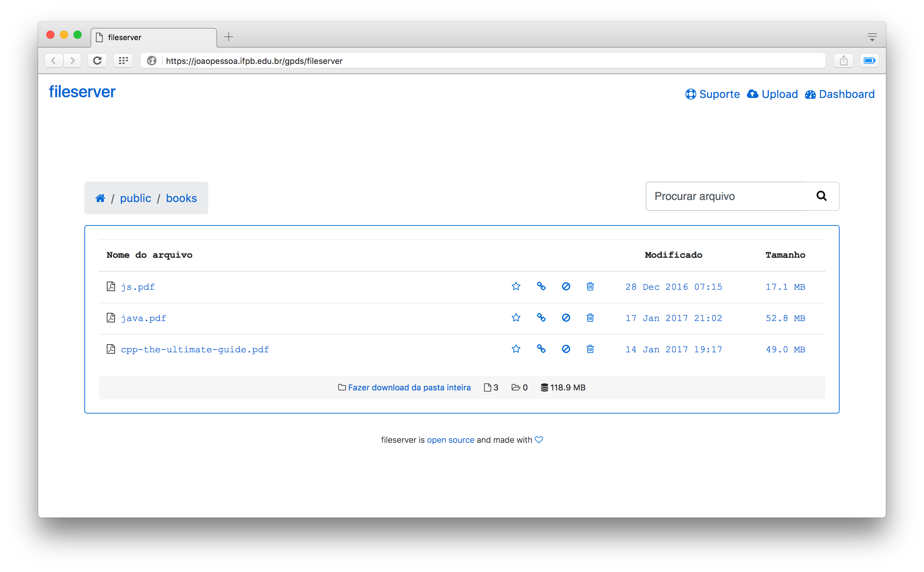Screen dimensions: 924x572
Task: Navigate to public in breadcrumb
Action: pyautogui.click(x=135, y=198)
